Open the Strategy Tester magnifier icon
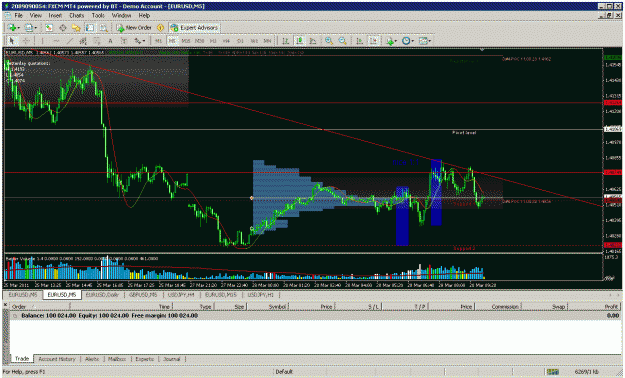This screenshot has width=625, height=378. 103,28
